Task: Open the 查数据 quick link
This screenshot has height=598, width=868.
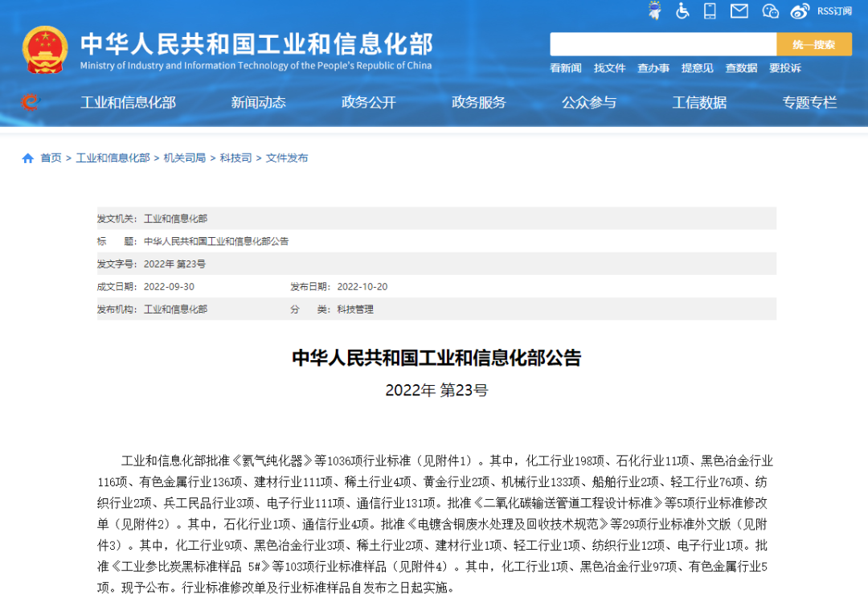Action: point(741,68)
